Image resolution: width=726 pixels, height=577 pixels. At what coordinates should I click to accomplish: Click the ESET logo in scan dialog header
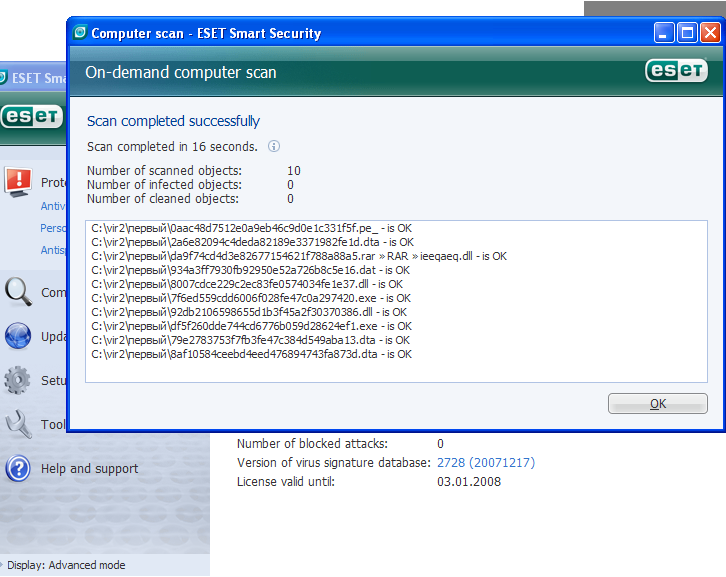tap(676, 70)
